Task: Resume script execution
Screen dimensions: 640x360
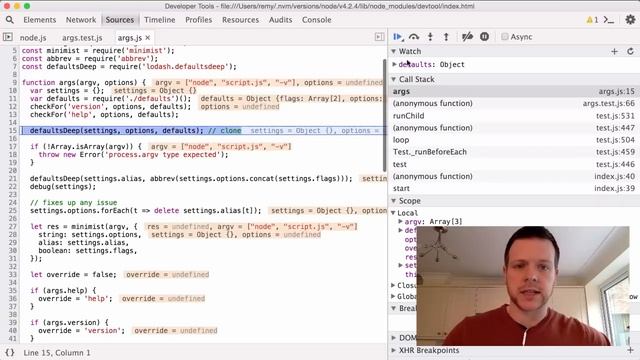Action: click(x=398, y=37)
